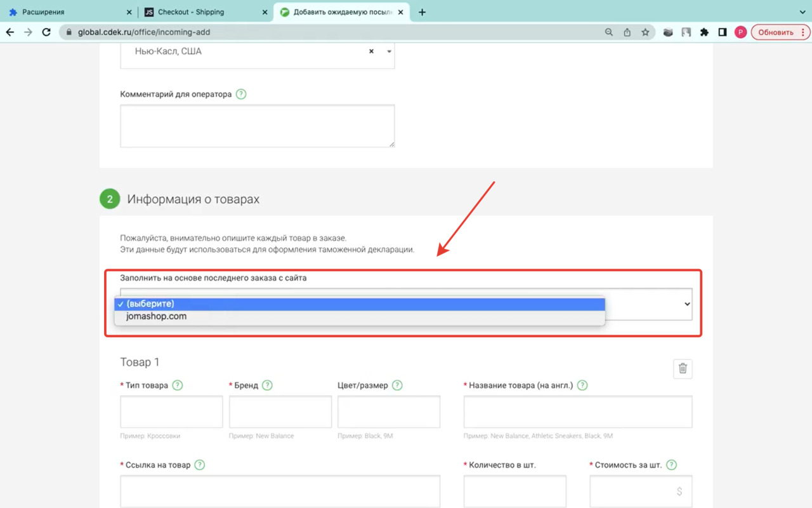Open the Extensions puzzle icon

click(704, 32)
